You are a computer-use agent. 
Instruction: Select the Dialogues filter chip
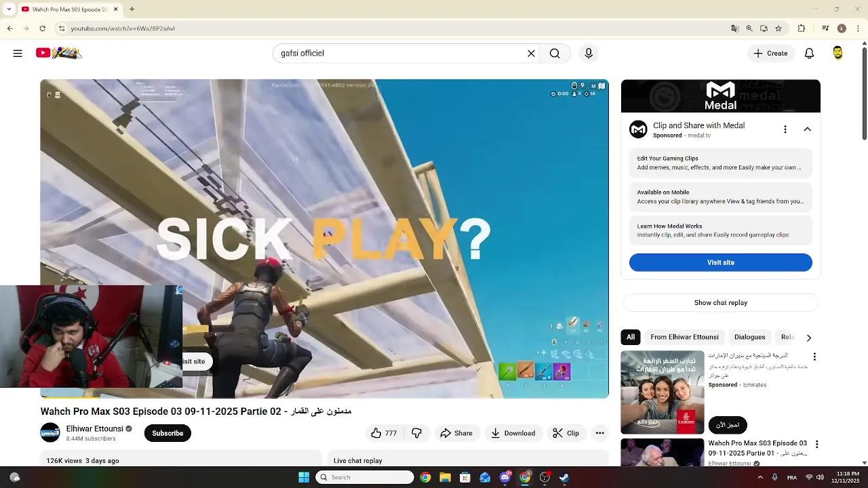(x=749, y=337)
